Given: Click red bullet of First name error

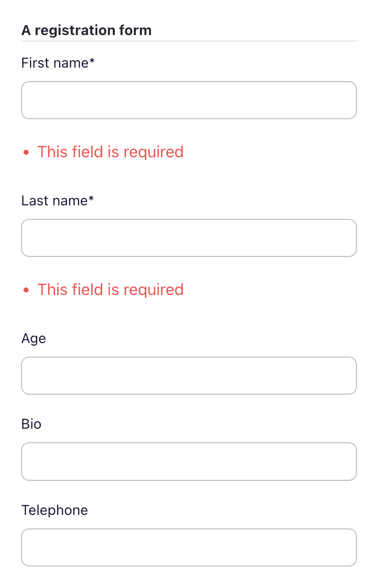Looking at the screenshot, I should coord(26,152).
